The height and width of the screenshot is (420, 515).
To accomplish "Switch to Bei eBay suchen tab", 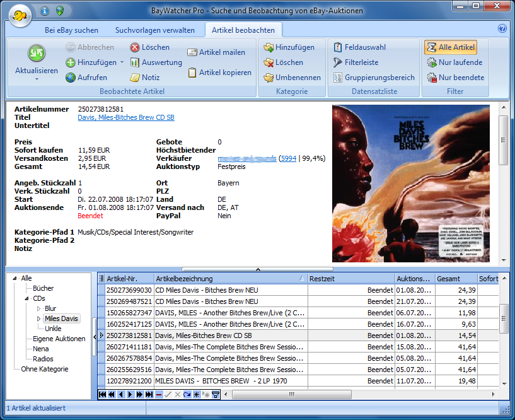I will point(71,30).
